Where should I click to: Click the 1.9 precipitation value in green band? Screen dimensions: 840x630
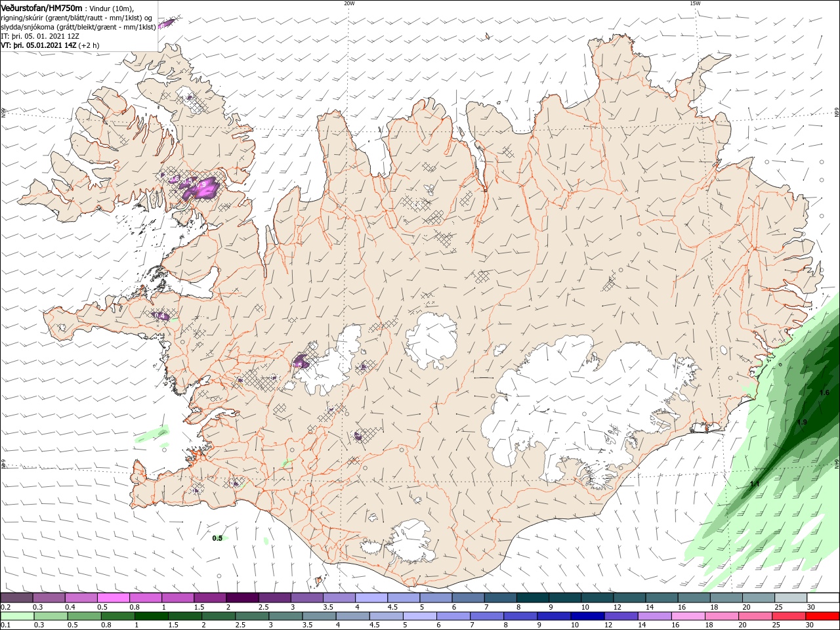(802, 422)
